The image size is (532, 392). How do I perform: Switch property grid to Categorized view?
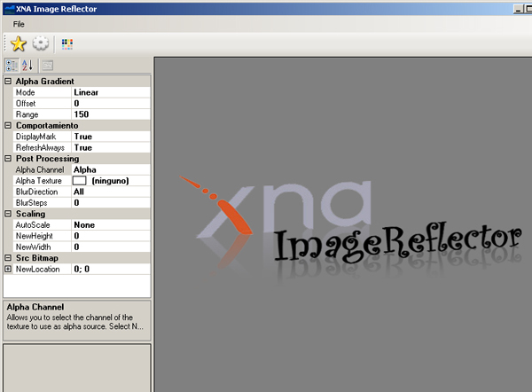[12, 65]
